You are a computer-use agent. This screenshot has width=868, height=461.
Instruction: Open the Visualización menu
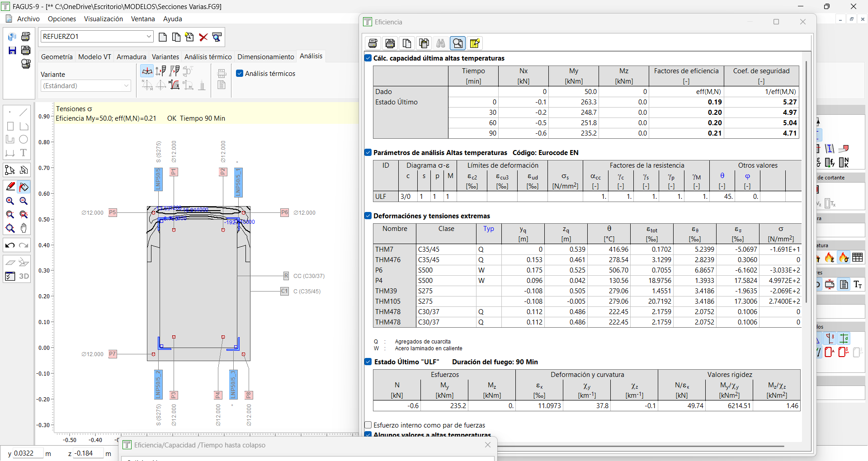pos(103,19)
